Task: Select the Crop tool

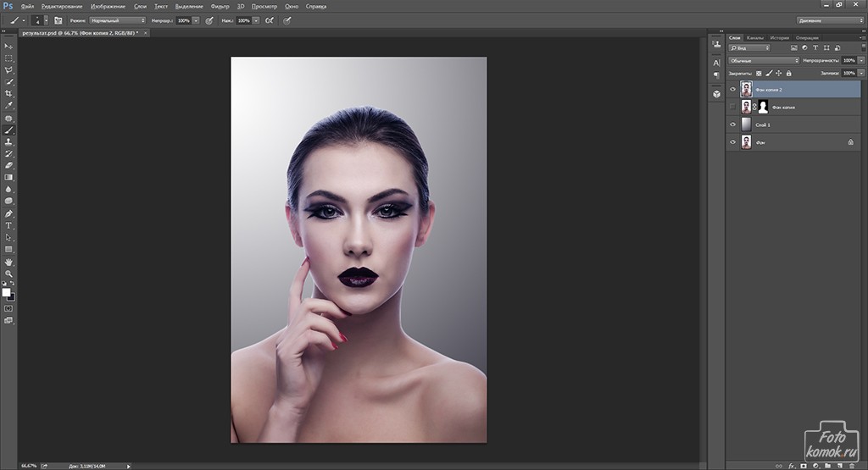Action: [8, 93]
